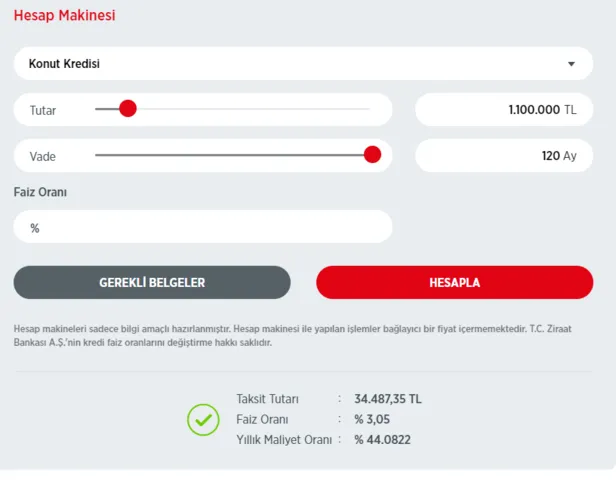Open GEREKLİ BELGELER required documents
Image resolution: width=616 pixels, height=484 pixels.
(152, 283)
